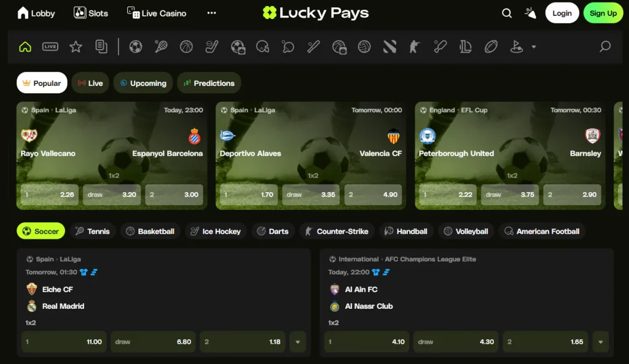
Task: Bet on Deportivo Alaves at 1.70
Action: pyautogui.click(x=248, y=195)
